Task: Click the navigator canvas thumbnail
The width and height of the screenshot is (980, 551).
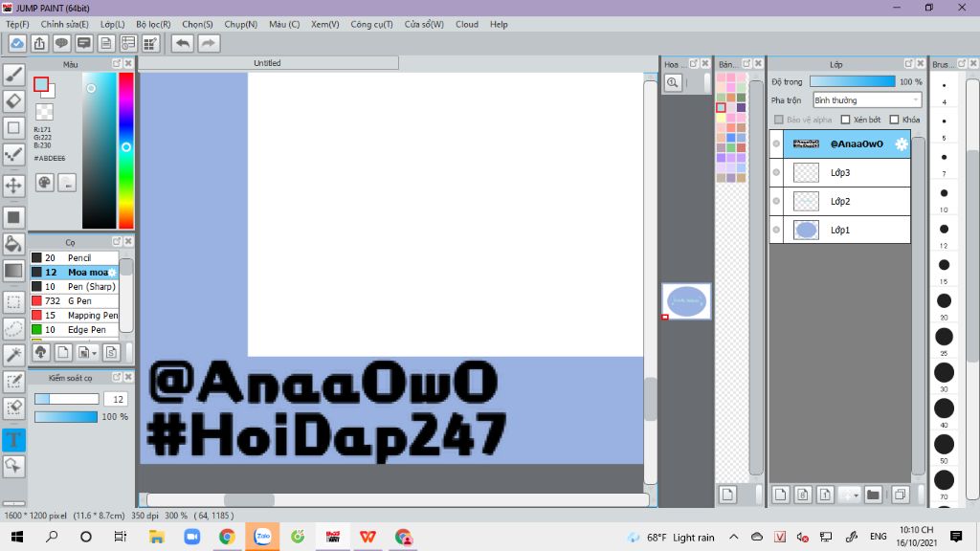Action: [686, 301]
